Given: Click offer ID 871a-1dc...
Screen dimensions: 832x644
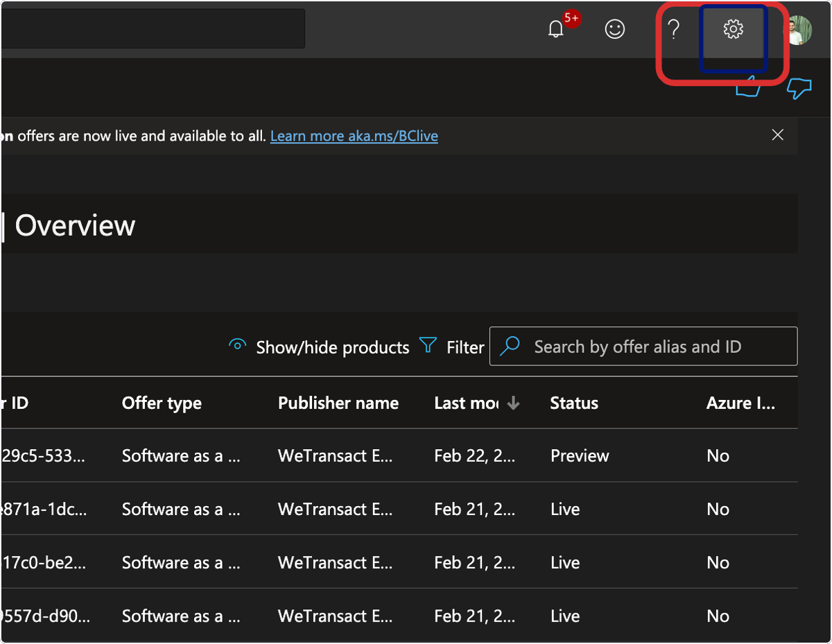Looking at the screenshot, I should tap(44, 509).
